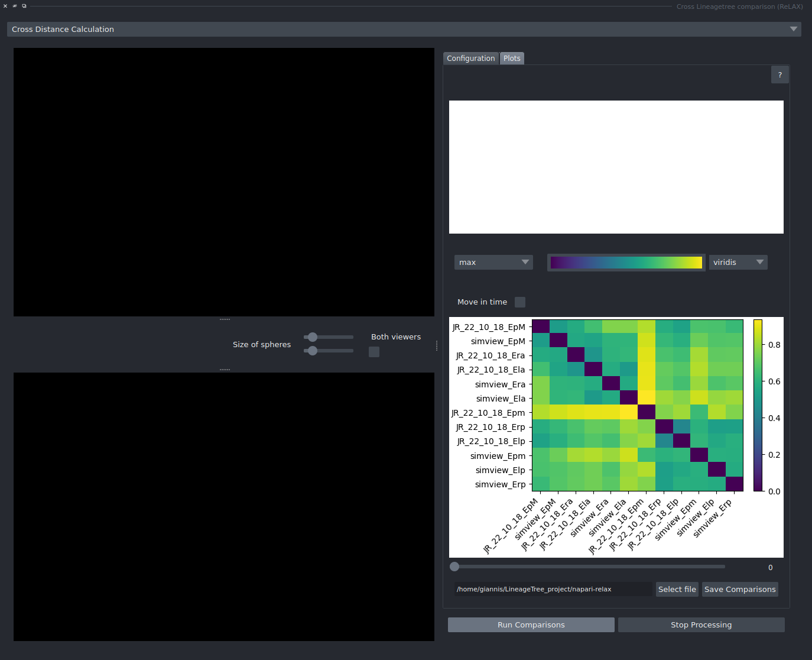Click Save Comparisons
The width and height of the screenshot is (812, 660).
point(739,589)
